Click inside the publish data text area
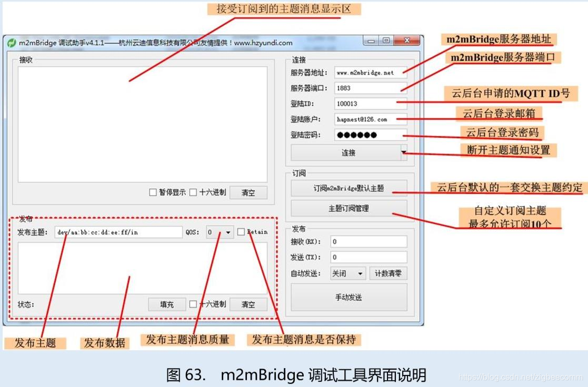Viewport: 588px width, 387px height. [143, 268]
